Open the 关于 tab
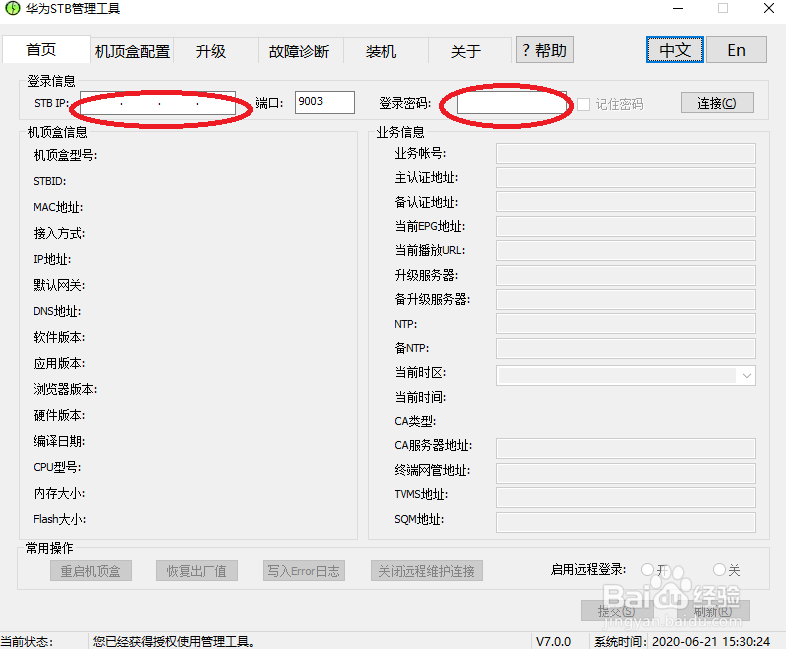786x649 pixels. coord(466,51)
